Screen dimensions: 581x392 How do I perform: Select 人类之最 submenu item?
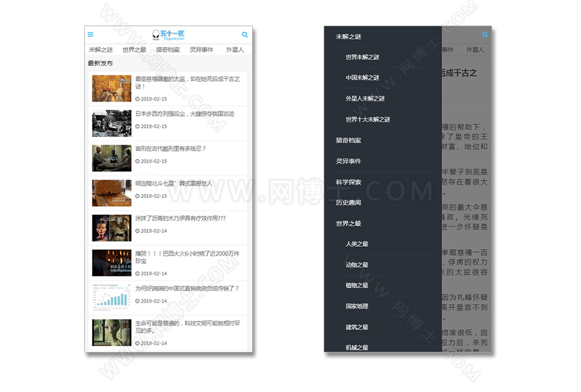point(357,244)
